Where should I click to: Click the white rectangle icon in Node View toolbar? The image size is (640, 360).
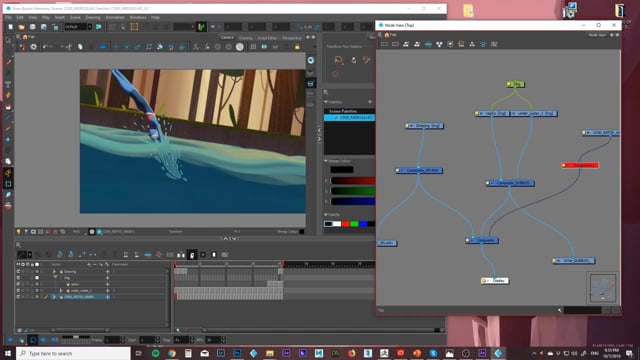[384, 44]
